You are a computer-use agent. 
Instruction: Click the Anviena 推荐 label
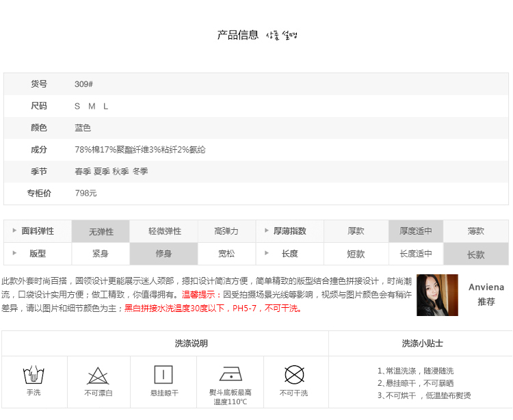[x=486, y=294]
